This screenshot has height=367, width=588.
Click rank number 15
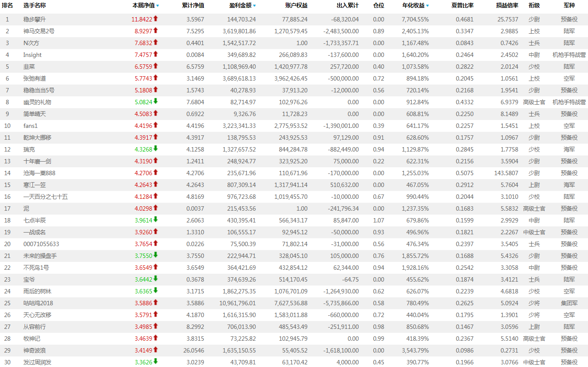click(x=7, y=185)
